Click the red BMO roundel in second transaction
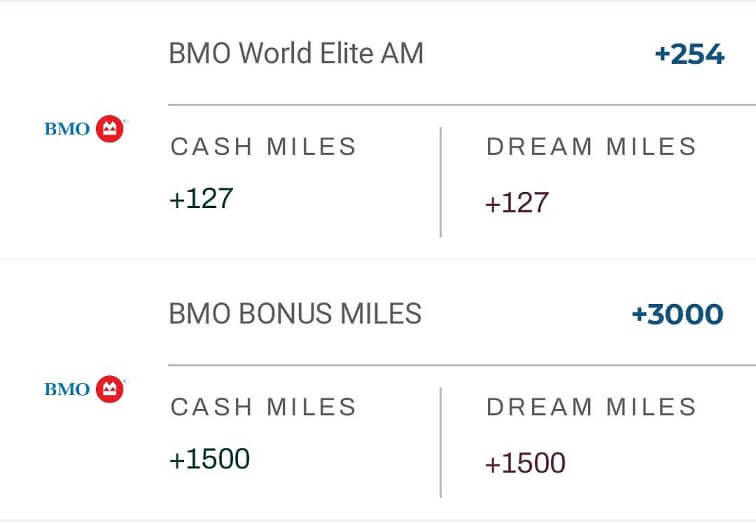This screenshot has height=523, width=756. [109, 389]
